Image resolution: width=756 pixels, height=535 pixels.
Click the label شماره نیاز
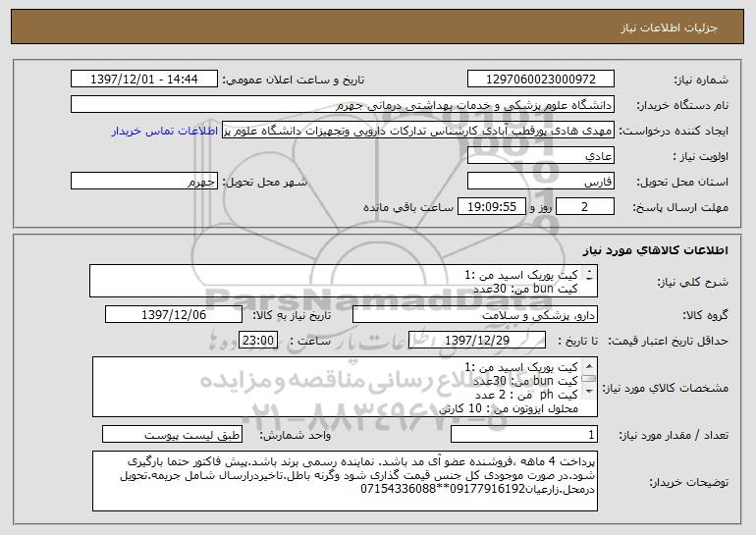coord(701,80)
